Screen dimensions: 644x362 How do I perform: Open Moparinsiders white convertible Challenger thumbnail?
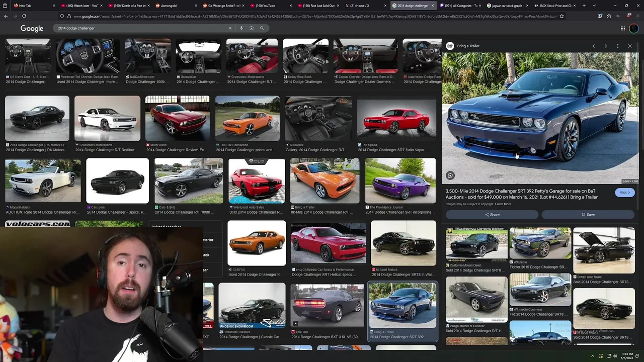[x=43, y=181]
